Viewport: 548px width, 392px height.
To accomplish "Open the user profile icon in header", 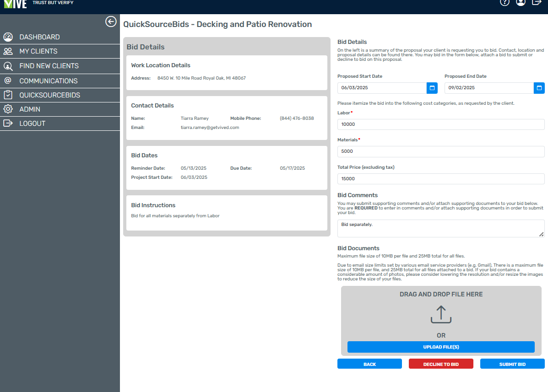I will 521,2.
